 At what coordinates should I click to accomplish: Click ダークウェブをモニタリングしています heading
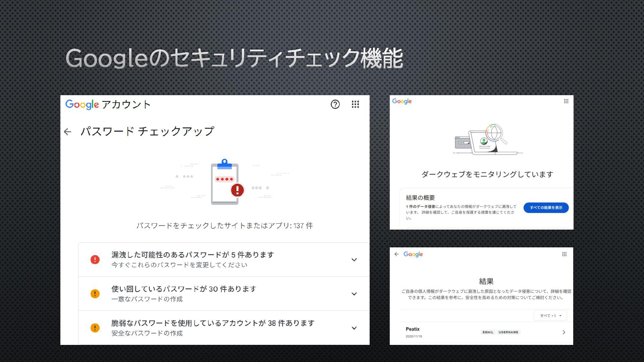(487, 174)
